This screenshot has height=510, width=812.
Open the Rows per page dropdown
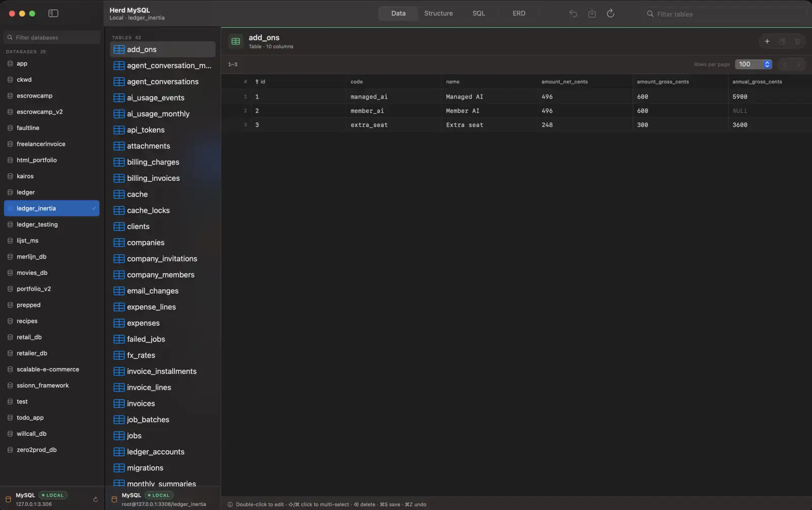[x=754, y=65]
